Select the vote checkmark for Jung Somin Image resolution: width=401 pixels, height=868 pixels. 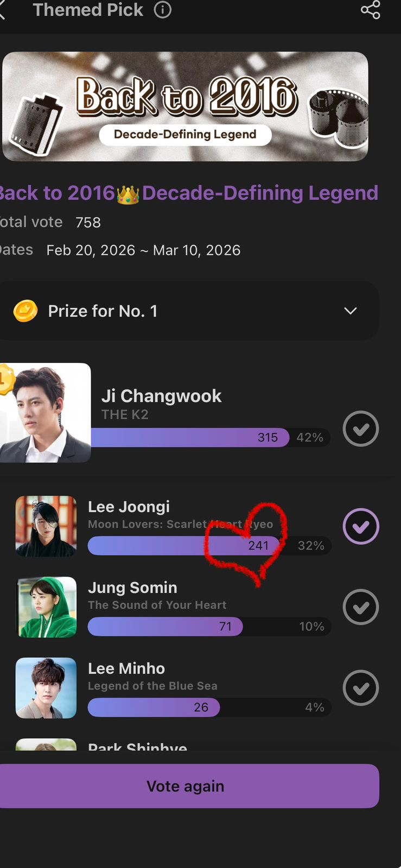[361, 607]
